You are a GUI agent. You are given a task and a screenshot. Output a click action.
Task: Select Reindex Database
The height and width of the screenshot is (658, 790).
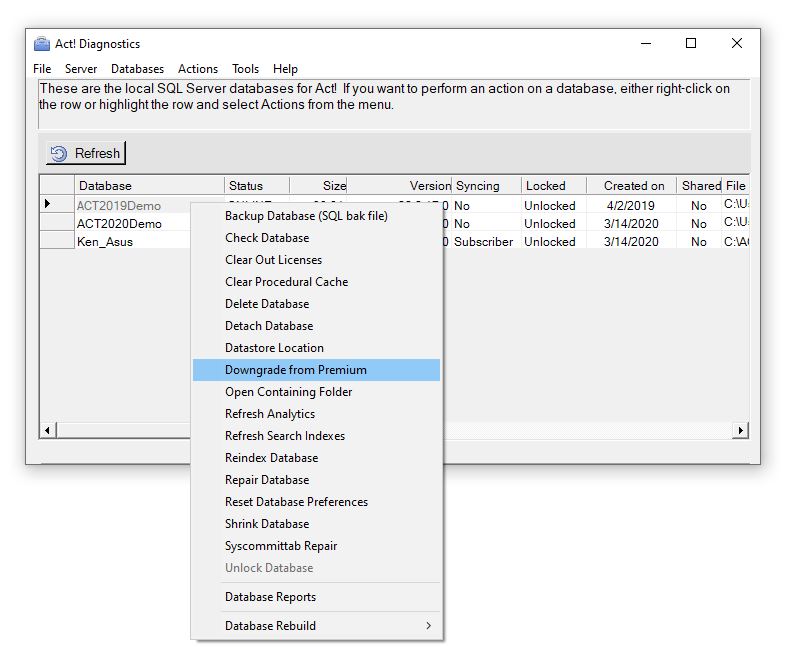point(316,458)
